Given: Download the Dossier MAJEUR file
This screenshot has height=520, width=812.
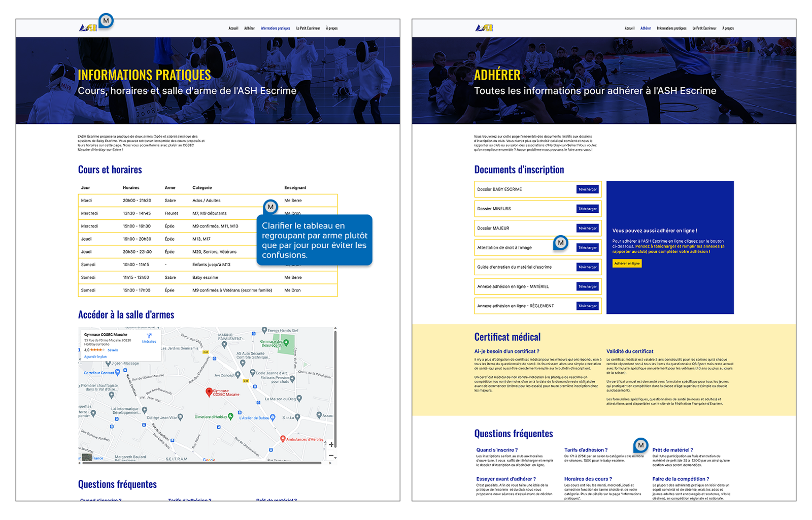Looking at the screenshot, I should [588, 228].
